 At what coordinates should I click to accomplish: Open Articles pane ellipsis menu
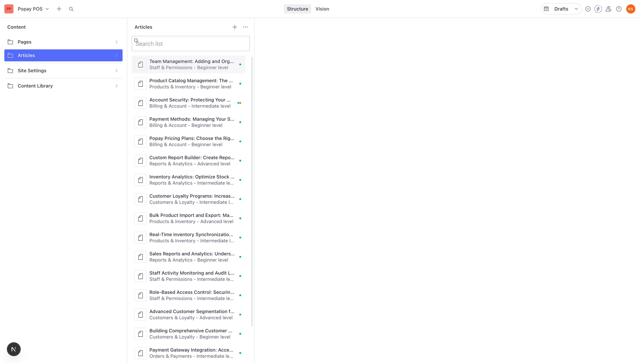tap(245, 27)
